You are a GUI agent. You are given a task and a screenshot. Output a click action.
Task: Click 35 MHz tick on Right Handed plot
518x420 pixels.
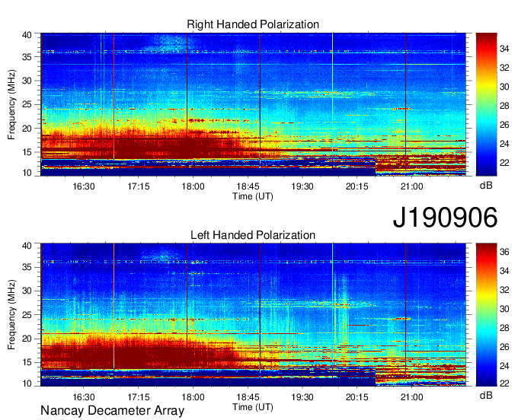pos(27,57)
